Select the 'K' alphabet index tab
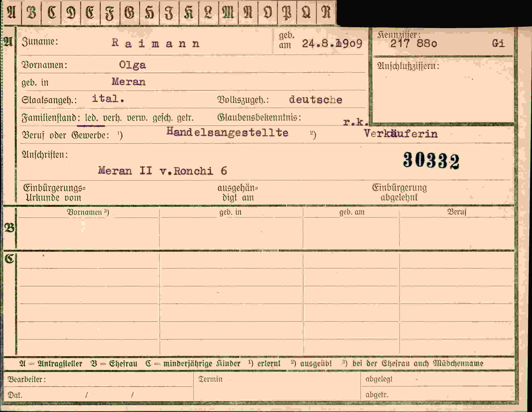 (x=189, y=13)
